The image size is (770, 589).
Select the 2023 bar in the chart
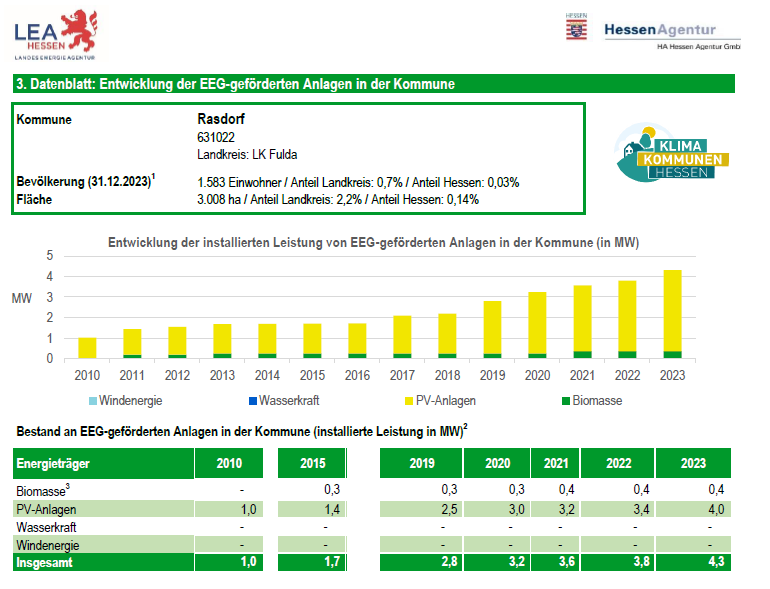(672, 314)
